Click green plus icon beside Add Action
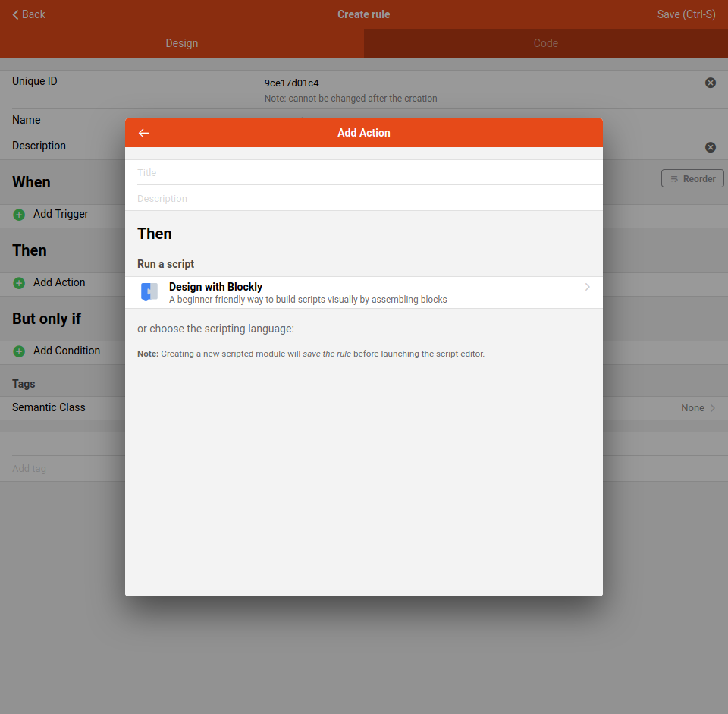The image size is (728, 714). coord(19,283)
